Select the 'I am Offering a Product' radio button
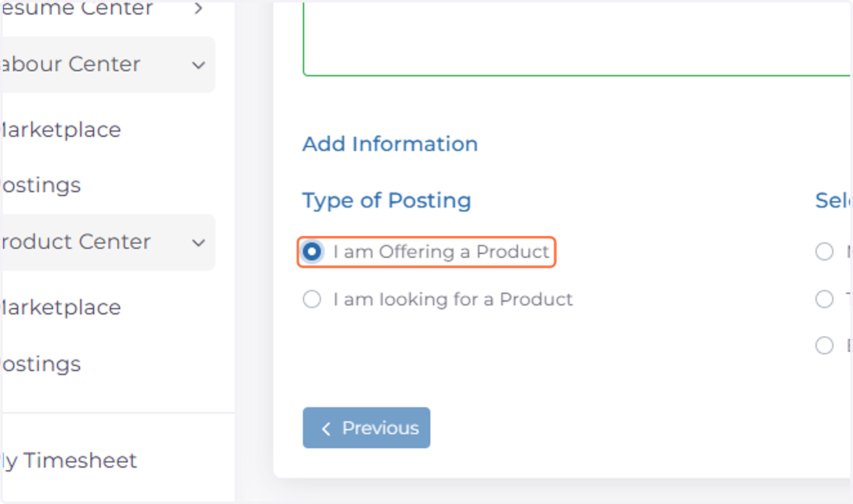 tap(311, 252)
